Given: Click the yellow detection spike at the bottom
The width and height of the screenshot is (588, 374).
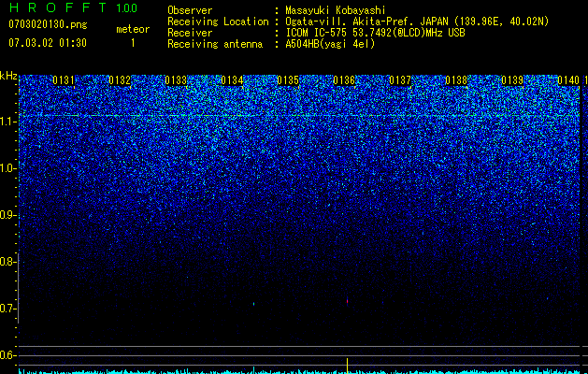Looking at the screenshot, I should [x=347, y=366].
